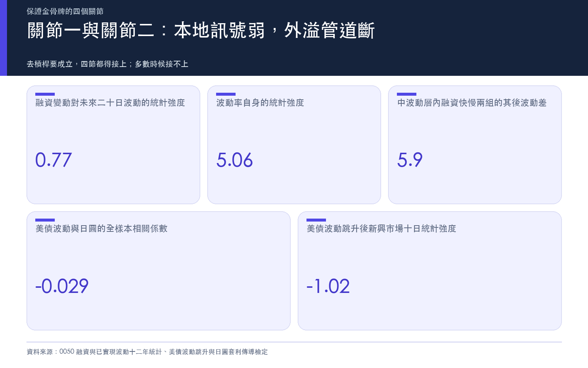The width and height of the screenshot is (588, 368).
Task: Click the label 美債波動與日圓的全樣本相關係數
Action: (x=101, y=229)
